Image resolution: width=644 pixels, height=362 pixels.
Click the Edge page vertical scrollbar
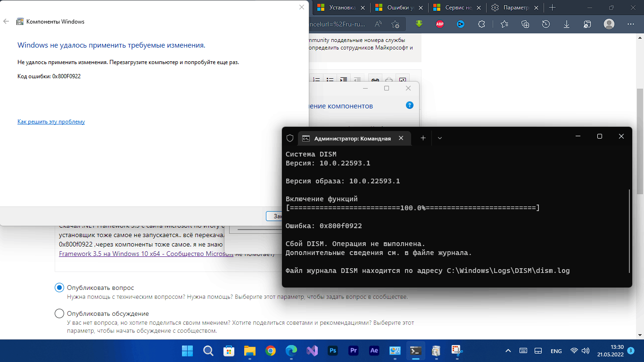pyautogui.click(x=640, y=141)
